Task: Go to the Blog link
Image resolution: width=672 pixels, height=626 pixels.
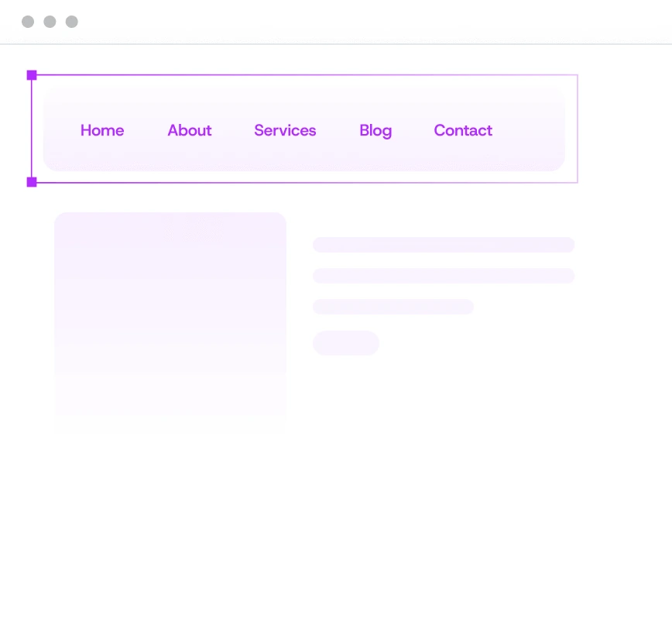Action: [x=375, y=130]
